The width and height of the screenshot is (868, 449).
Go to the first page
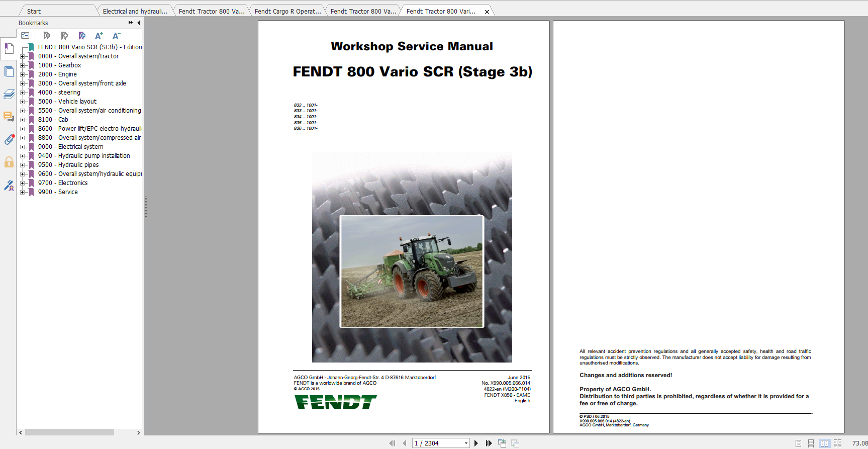click(392, 443)
